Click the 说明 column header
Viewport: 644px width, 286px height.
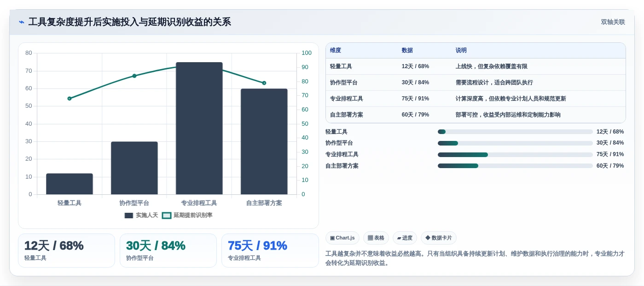[461, 51]
